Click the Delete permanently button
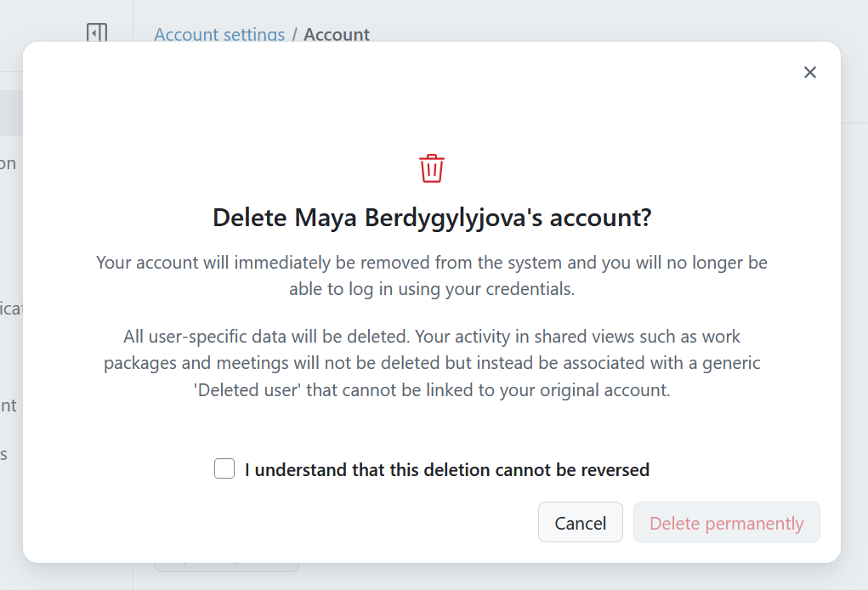Image resolution: width=868 pixels, height=590 pixels. click(x=726, y=522)
